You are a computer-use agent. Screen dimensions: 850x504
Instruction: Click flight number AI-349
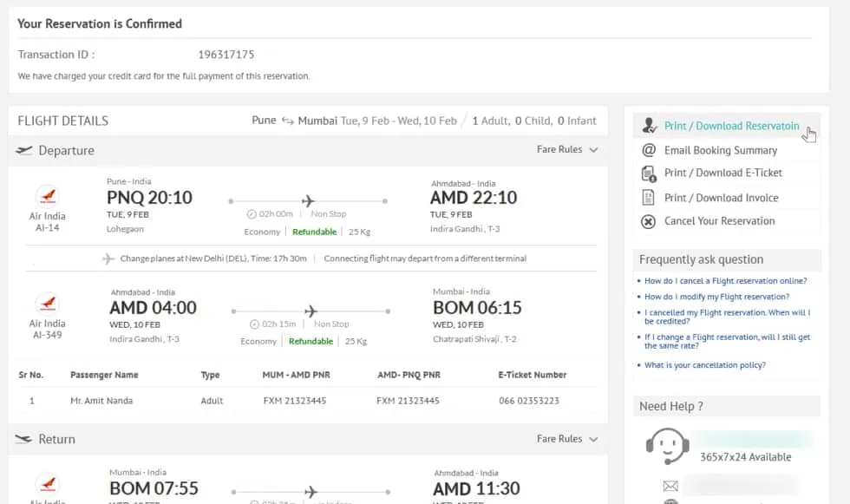coord(48,335)
